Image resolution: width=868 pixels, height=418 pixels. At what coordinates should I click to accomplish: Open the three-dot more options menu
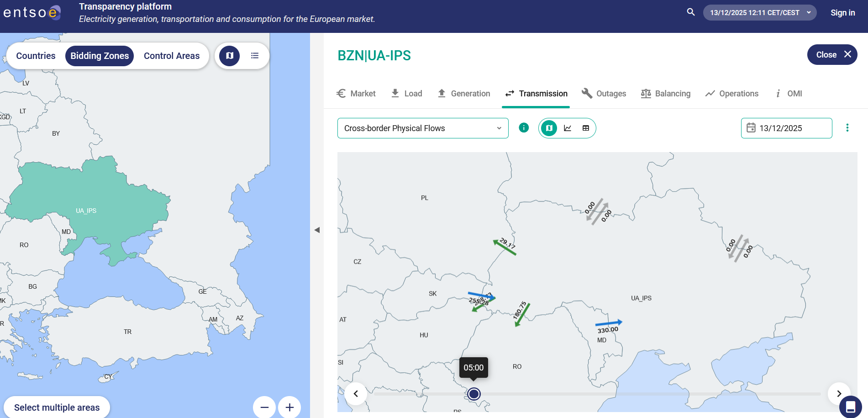coord(847,128)
